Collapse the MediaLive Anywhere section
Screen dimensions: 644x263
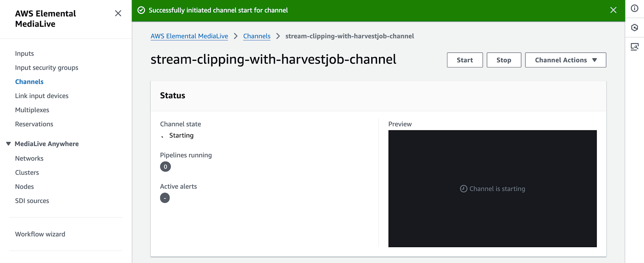click(x=8, y=144)
